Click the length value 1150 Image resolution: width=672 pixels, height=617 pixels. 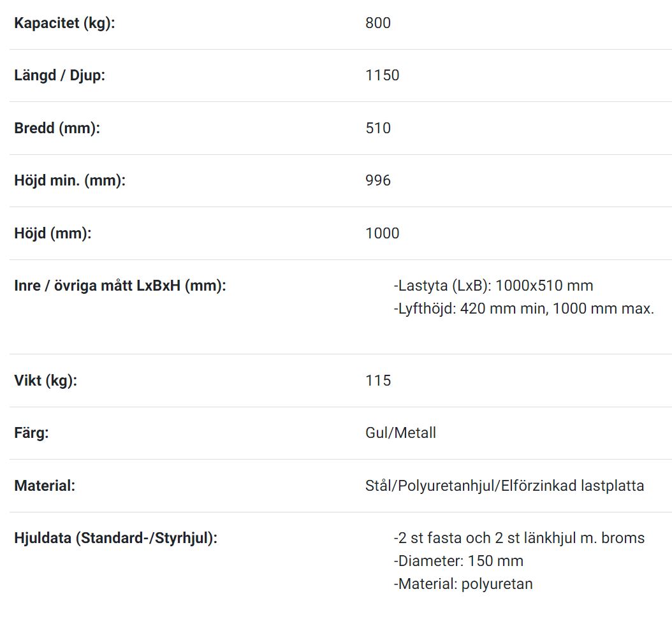383,75
